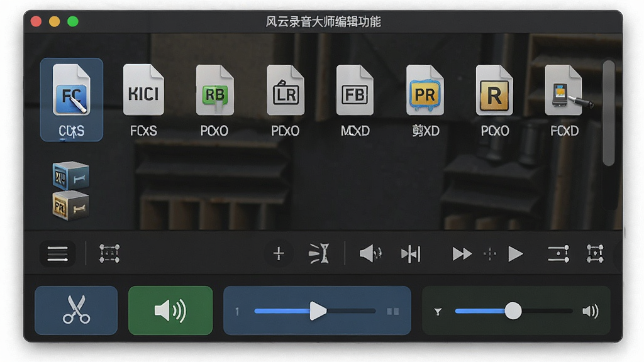
Task: Click the trim at playhead icon
Action: coord(411,254)
